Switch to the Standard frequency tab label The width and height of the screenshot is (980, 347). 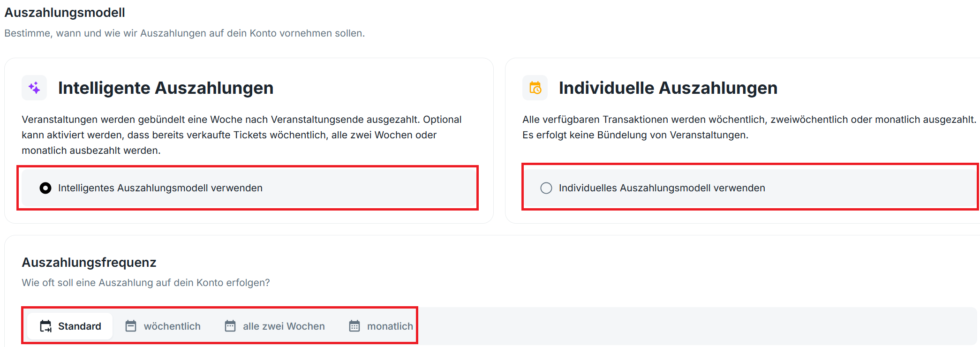coord(80,326)
